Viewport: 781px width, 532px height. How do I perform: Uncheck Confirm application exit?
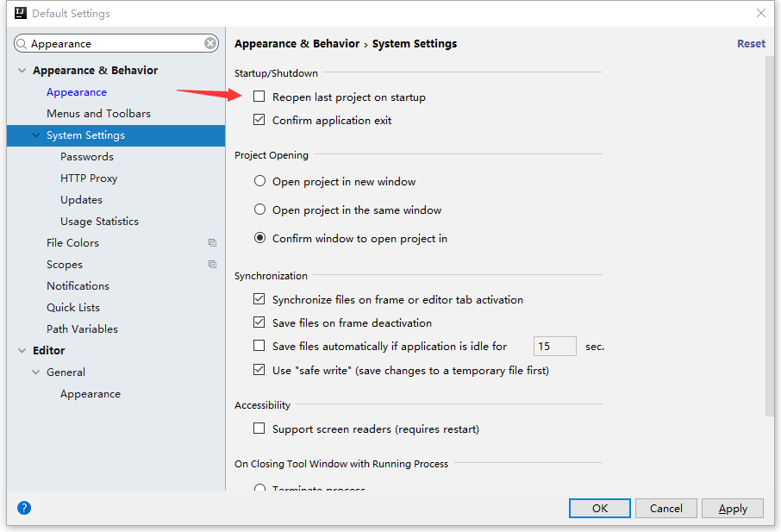259,121
